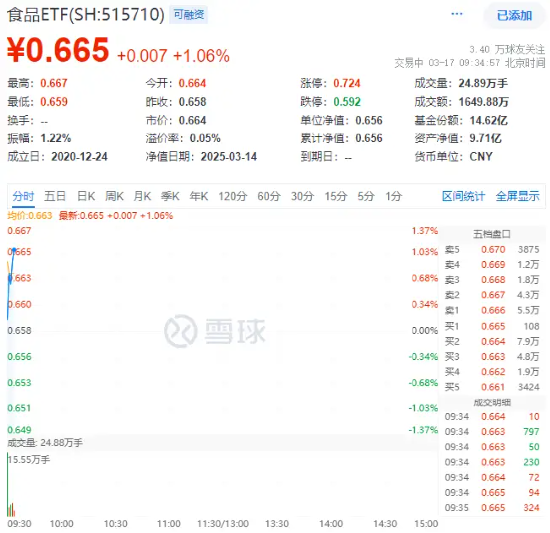Click the 09:35 trade of 324

pyautogui.click(x=492, y=507)
